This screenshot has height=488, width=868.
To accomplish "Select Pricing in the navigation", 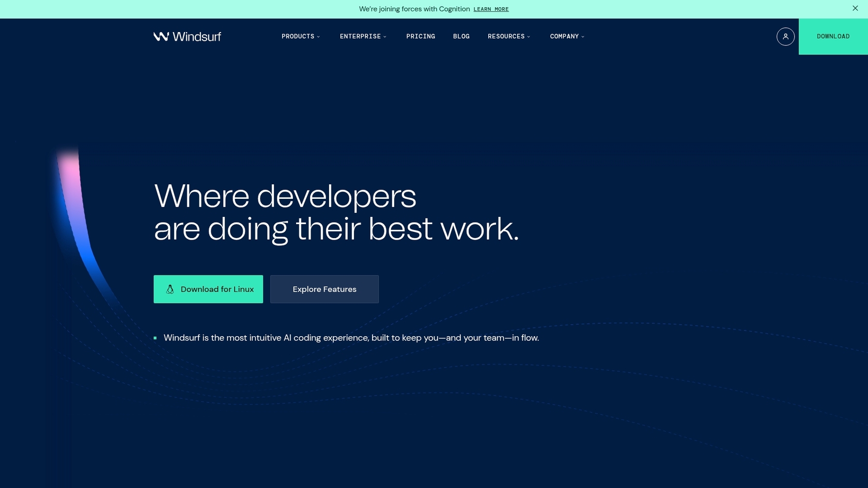I will point(421,36).
